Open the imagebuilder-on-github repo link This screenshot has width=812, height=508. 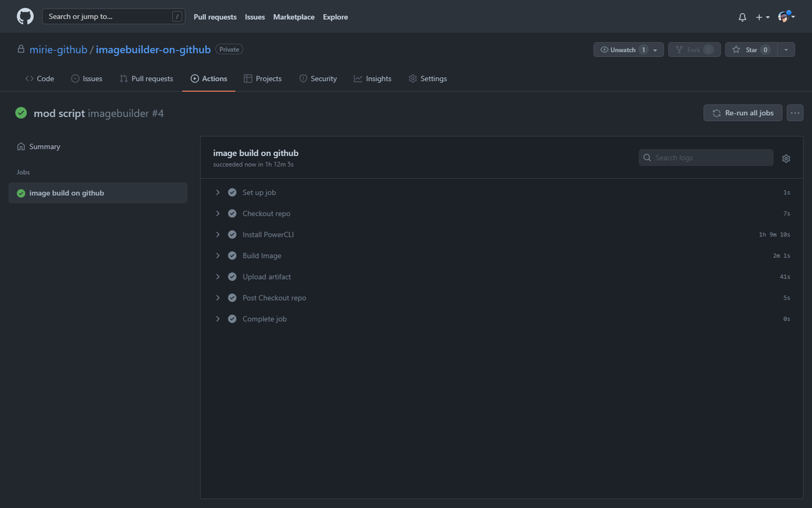pos(154,49)
